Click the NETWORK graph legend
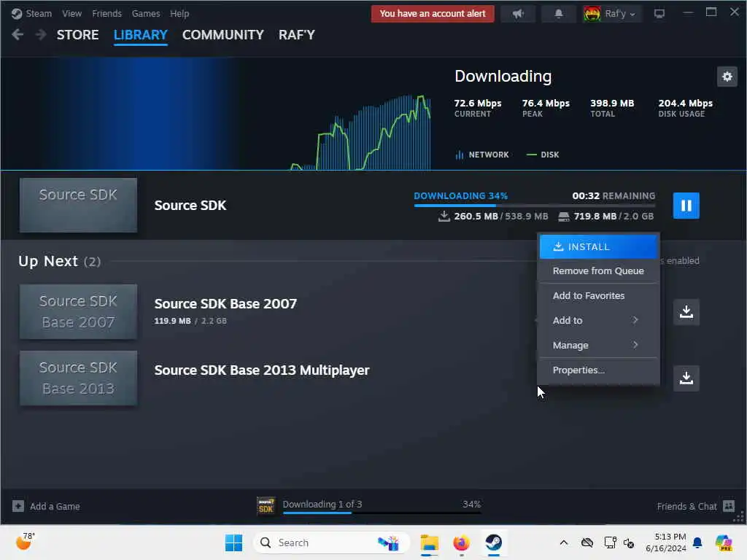 coord(482,155)
